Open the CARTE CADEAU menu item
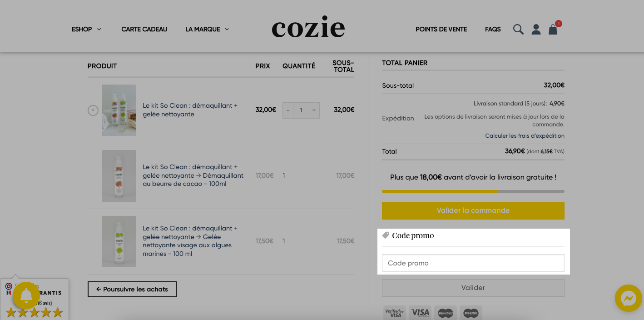Image resolution: width=644 pixels, height=320 pixels. (x=144, y=29)
